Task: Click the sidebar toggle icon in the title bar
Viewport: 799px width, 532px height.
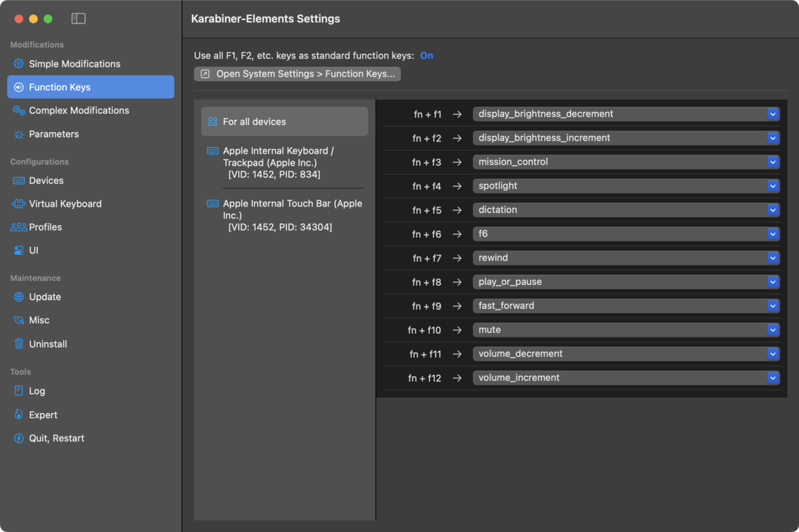Action: tap(79, 19)
